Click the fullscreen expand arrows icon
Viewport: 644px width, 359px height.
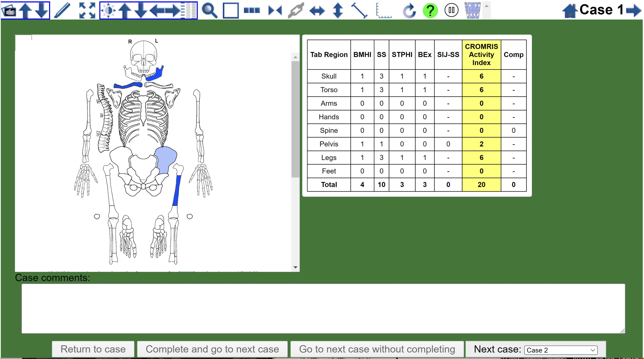coord(87,10)
